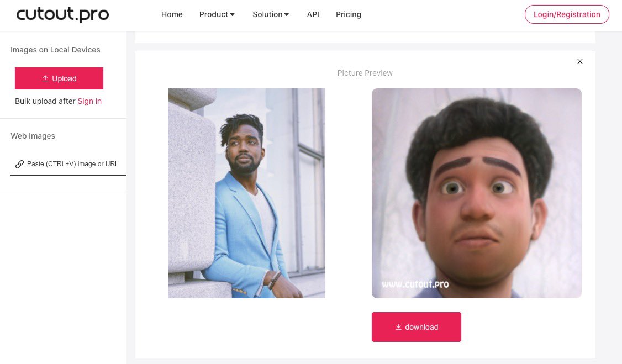Screen dimensions: 622x364
Task: Click the download arrow icon inside download button
Action: (x=398, y=327)
